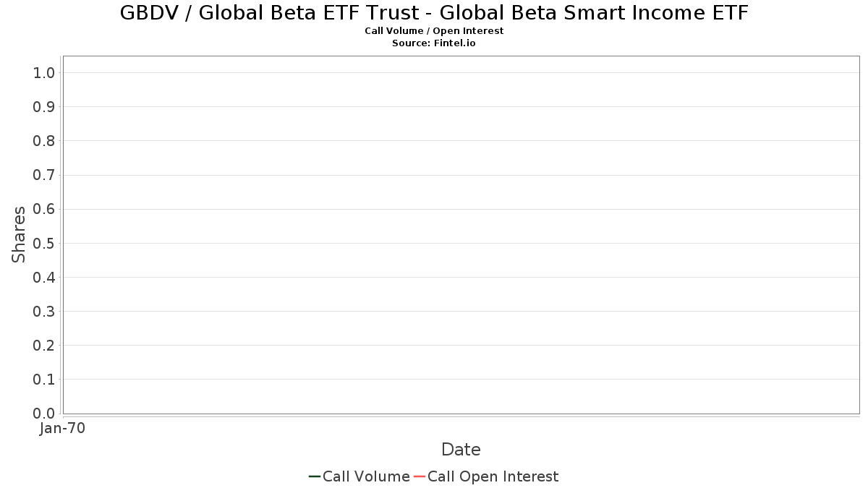Click the Call Volume / Open Interest subtitle
This screenshot has width=868, height=488.
pos(434,31)
